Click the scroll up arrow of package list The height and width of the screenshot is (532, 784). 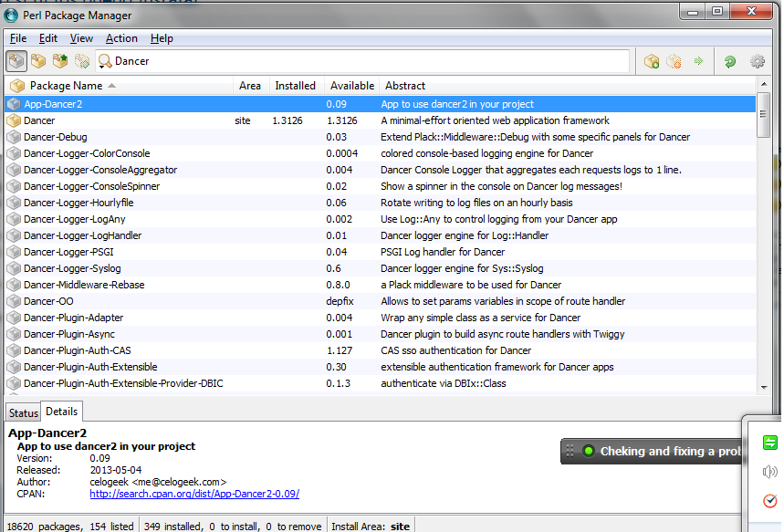764,84
